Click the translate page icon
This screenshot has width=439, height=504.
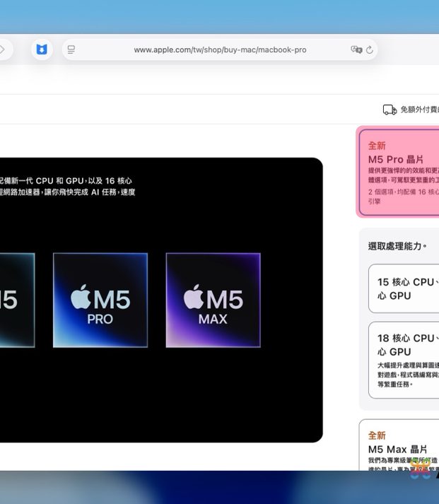point(356,49)
